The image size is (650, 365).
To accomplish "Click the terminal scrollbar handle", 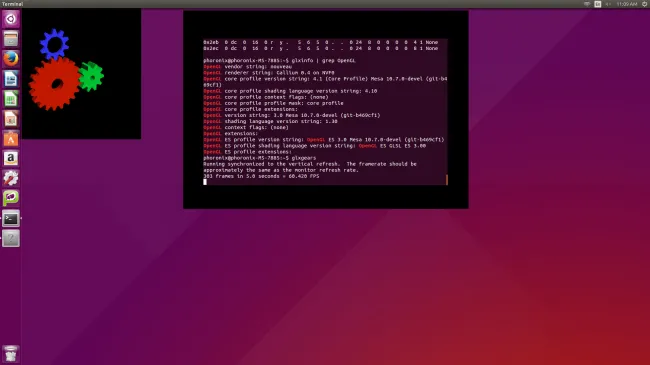I will (x=446, y=180).
